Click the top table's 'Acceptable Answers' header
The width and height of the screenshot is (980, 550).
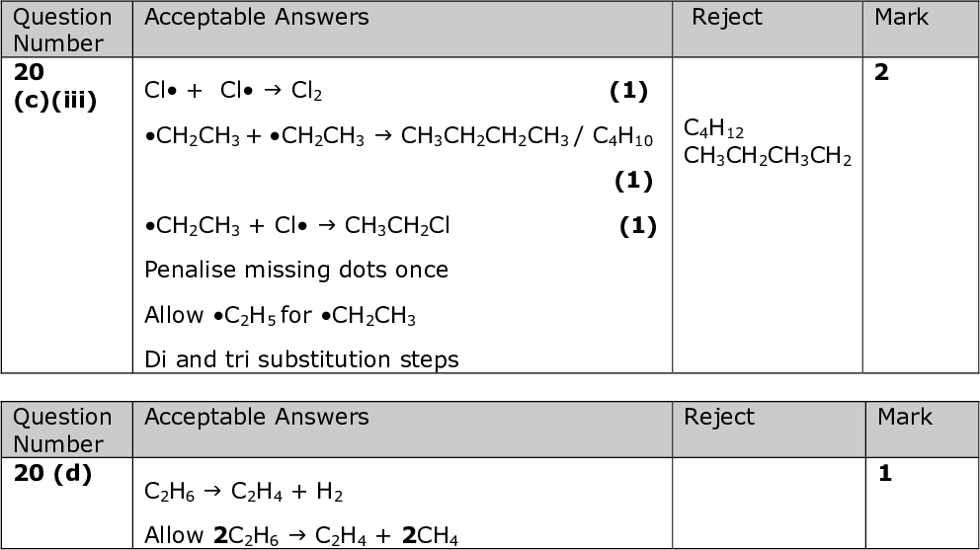click(x=256, y=17)
